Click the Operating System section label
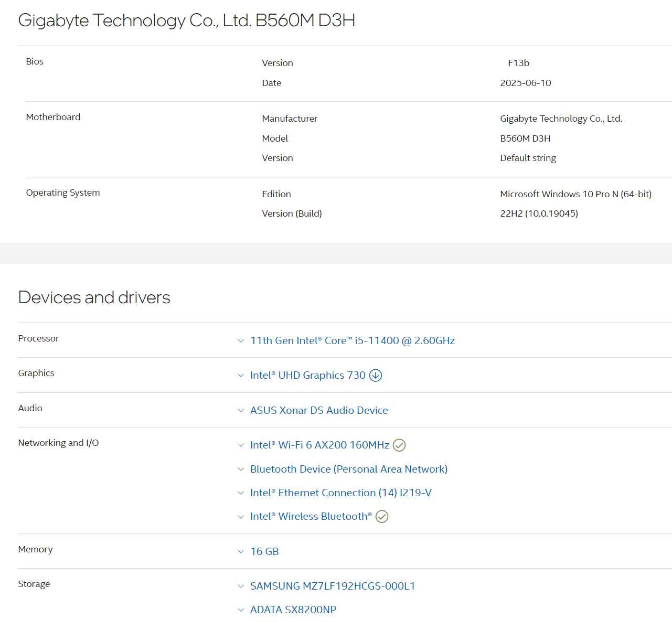The height and width of the screenshot is (630, 672). coord(63,193)
